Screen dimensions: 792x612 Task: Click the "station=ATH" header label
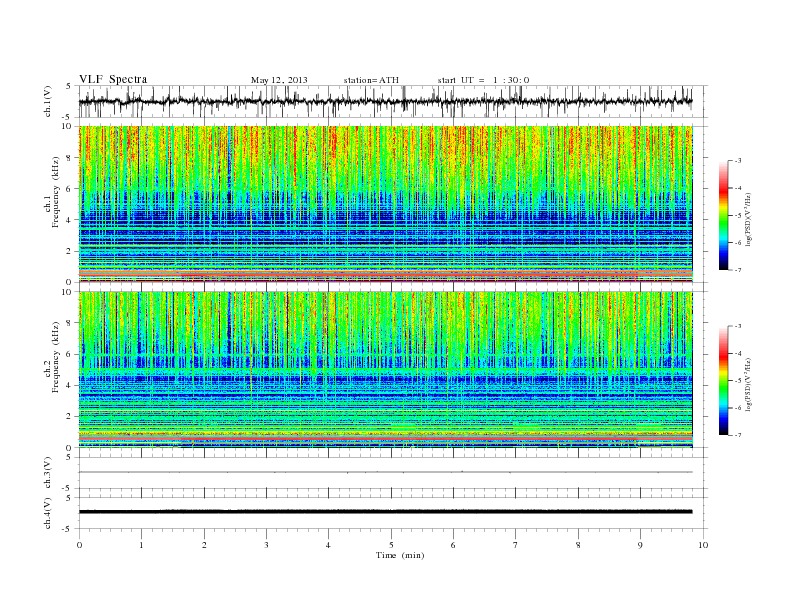click(371, 80)
